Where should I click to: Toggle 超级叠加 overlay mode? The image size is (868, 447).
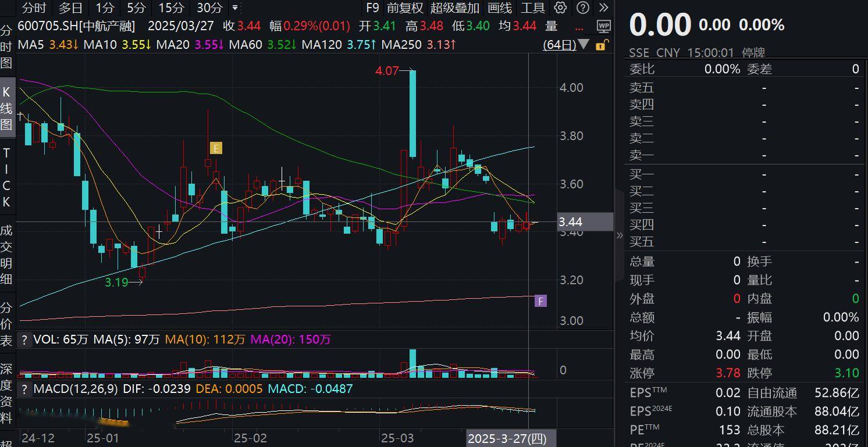[x=454, y=8]
